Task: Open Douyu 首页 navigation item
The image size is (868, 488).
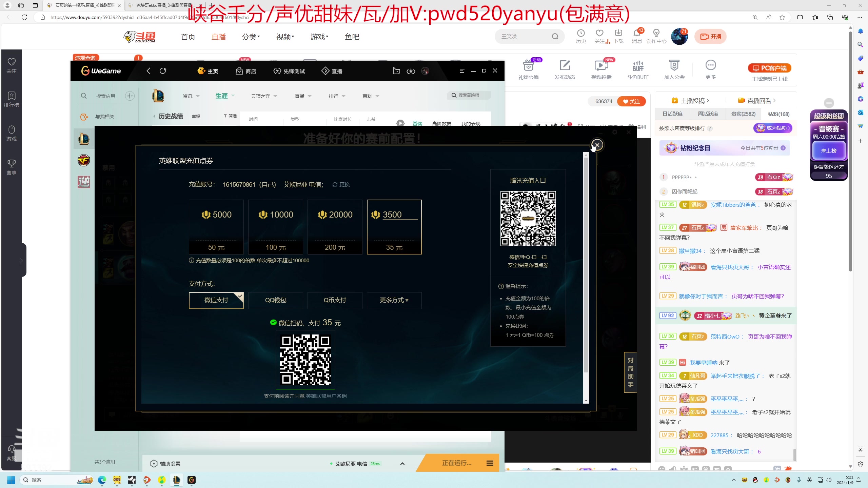Action: (x=188, y=37)
